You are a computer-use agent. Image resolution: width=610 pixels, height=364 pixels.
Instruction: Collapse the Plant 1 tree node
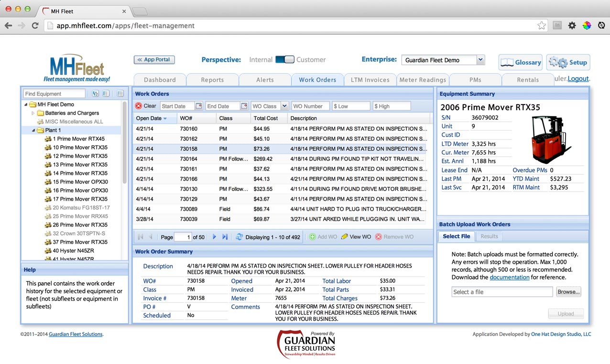(33, 130)
